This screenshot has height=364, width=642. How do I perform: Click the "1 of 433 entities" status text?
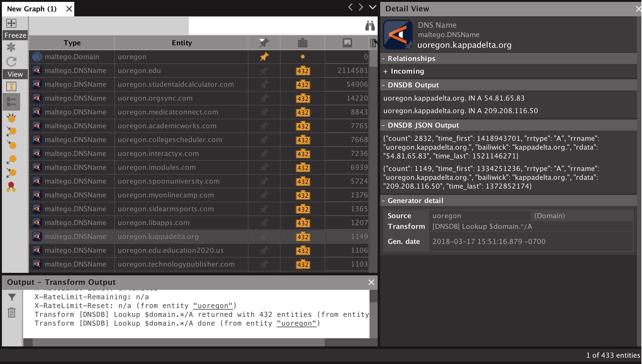point(613,355)
